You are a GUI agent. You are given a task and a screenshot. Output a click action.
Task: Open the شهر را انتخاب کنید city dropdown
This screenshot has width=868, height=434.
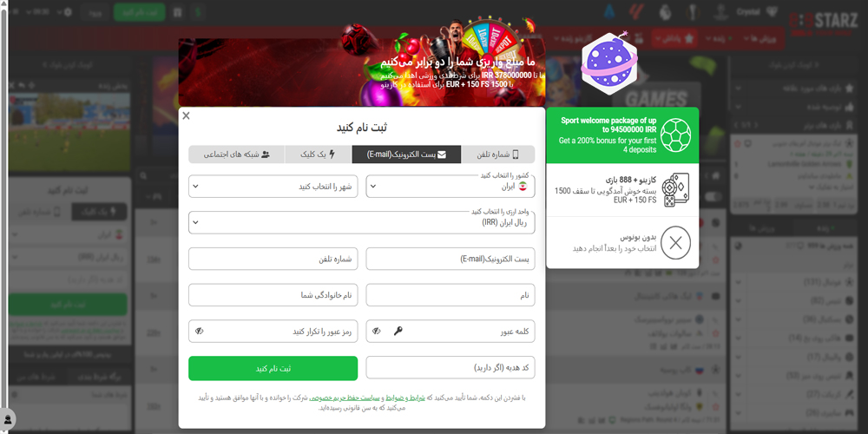273,187
